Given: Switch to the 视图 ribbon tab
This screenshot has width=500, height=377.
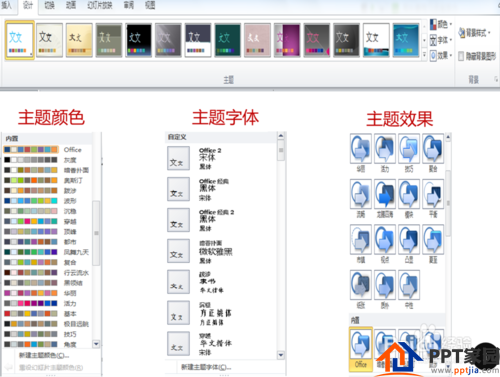Looking at the screenshot, I should pyautogui.click(x=150, y=5).
